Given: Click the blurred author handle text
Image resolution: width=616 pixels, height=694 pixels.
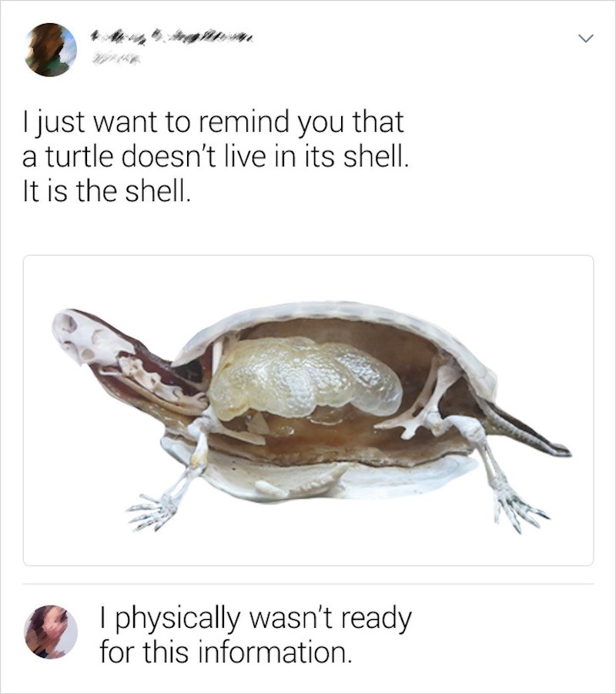Looking at the screenshot, I should click(x=115, y=58).
